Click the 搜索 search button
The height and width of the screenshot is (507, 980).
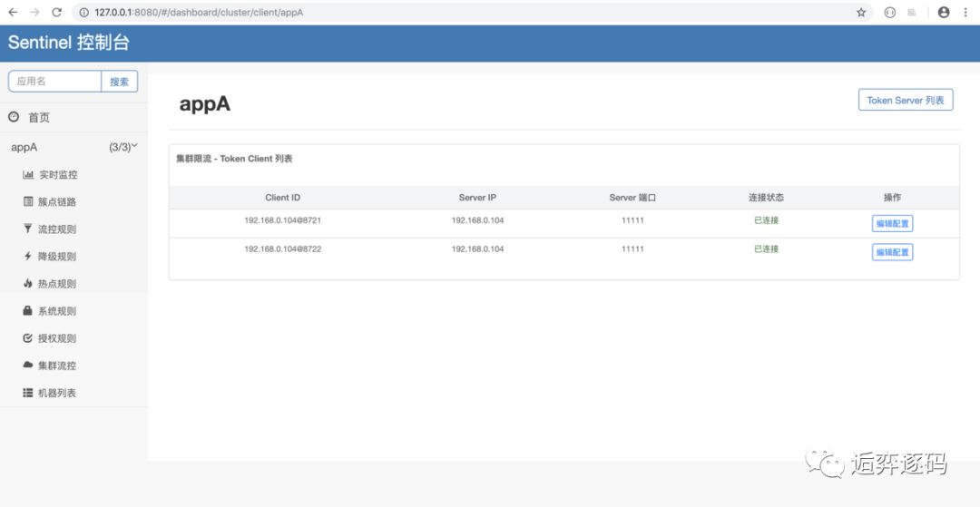[x=120, y=81]
